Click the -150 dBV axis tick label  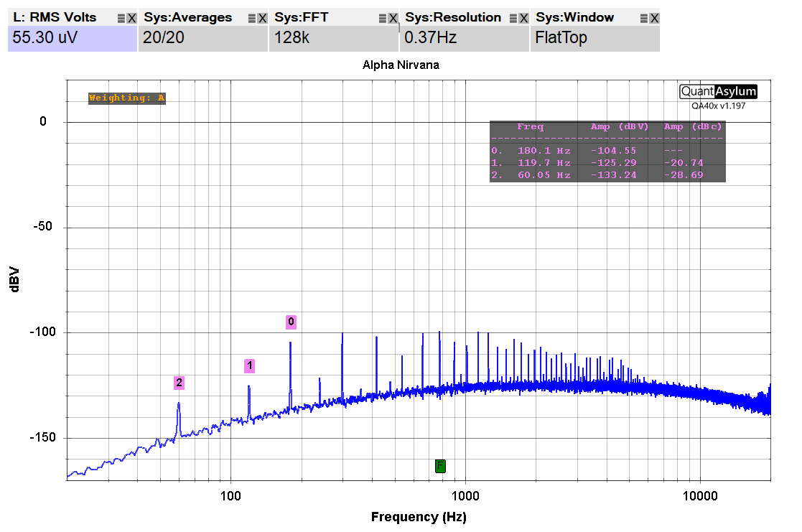click(x=42, y=437)
